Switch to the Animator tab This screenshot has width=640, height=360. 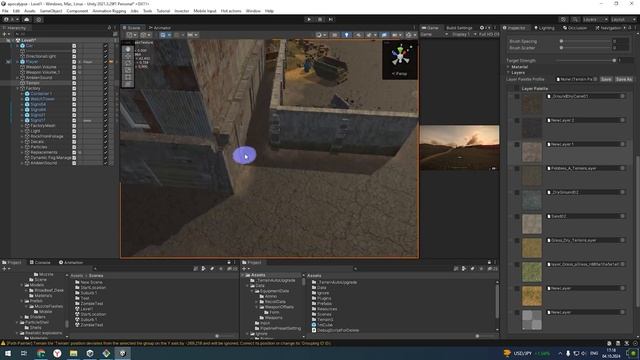pyautogui.click(x=160, y=28)
